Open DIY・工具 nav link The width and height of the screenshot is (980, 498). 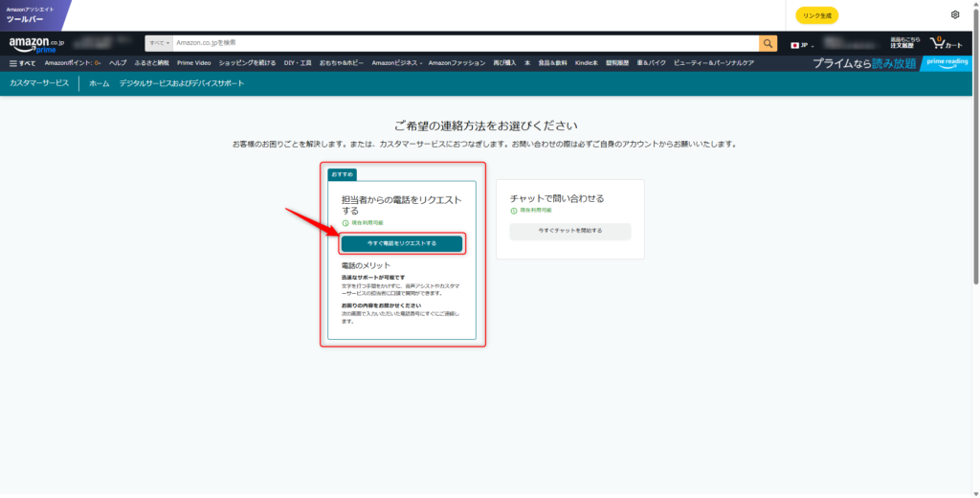coord(298,63)
